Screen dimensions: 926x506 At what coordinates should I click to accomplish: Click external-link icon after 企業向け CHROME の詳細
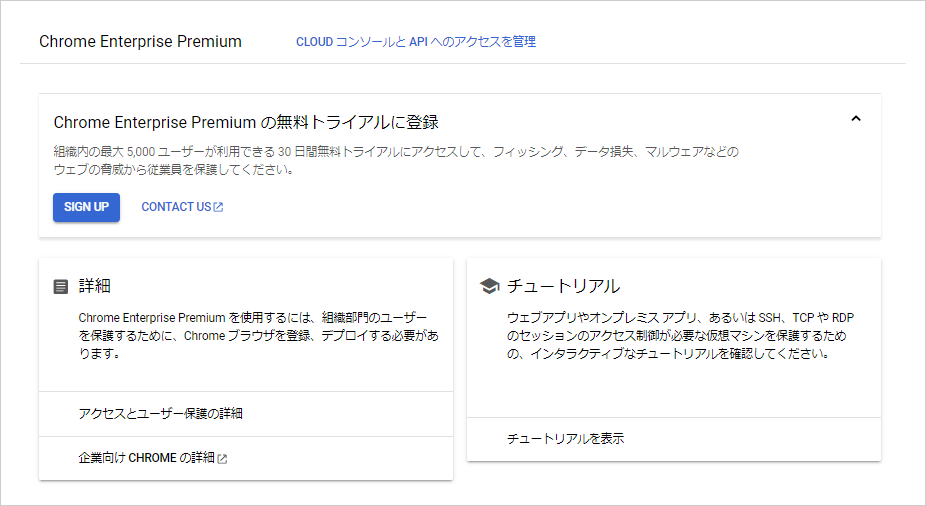[222, 459]
